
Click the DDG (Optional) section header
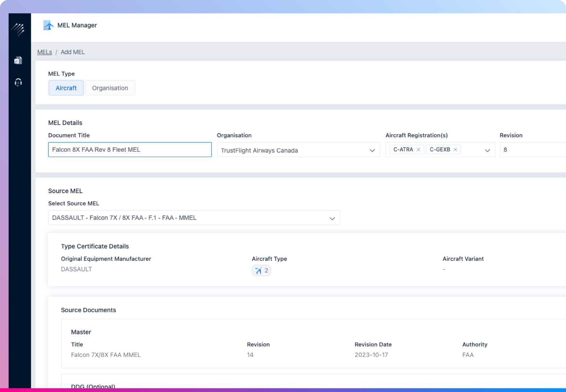tap(93, 387)
